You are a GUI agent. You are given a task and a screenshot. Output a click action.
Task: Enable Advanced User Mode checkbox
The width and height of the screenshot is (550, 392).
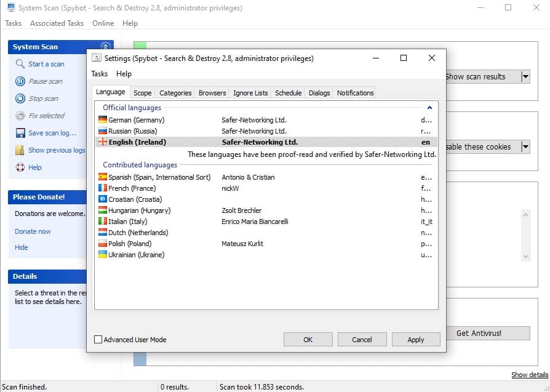pos(98,339)
